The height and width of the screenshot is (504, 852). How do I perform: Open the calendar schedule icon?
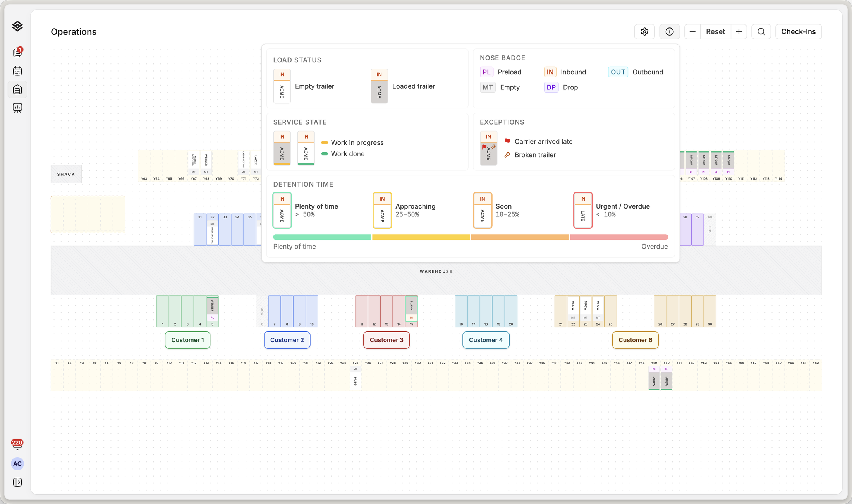17,71
